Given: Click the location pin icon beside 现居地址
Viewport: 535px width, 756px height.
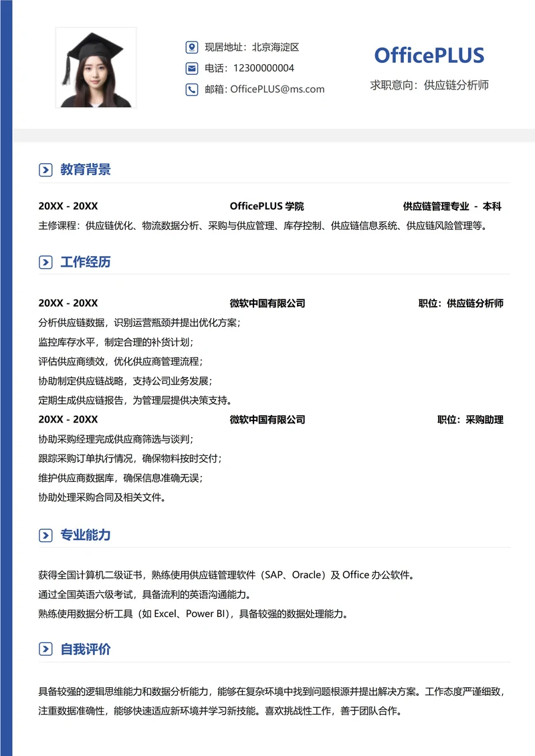Looking at the screenshot, I should (191, 47).
